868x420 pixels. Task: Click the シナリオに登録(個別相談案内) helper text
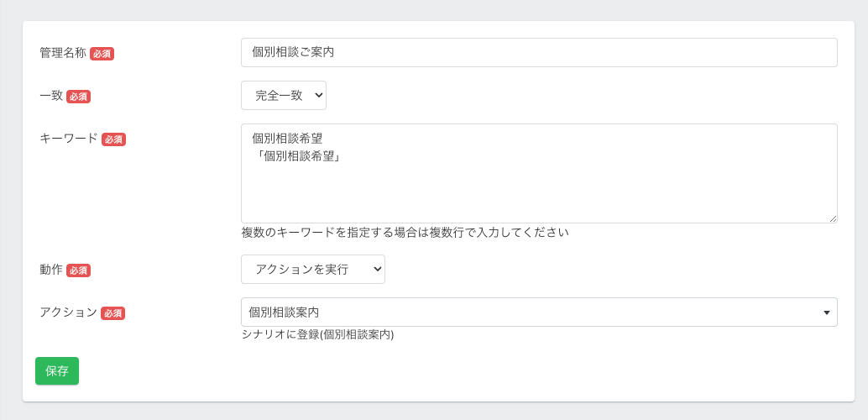tap(318, 335)
